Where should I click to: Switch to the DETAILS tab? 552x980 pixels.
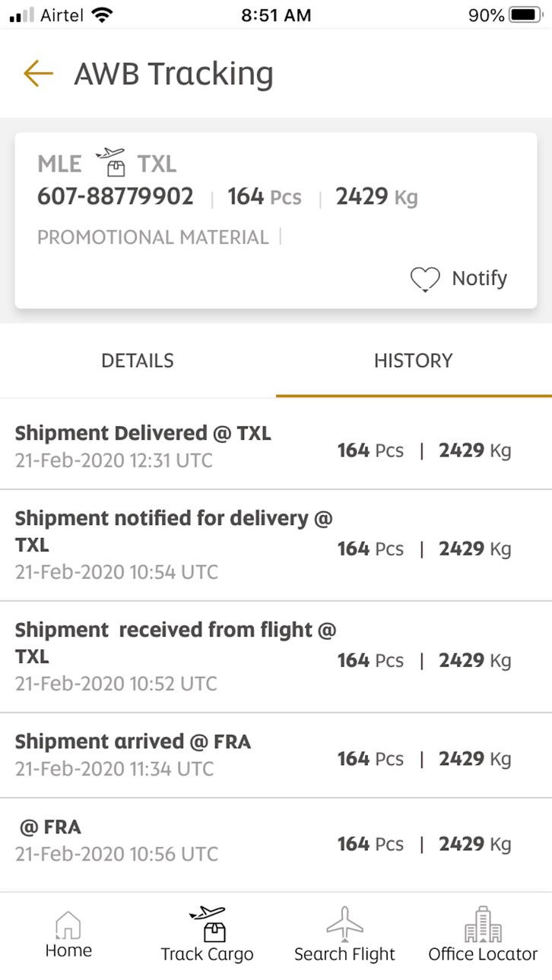(x=138, y=360)
